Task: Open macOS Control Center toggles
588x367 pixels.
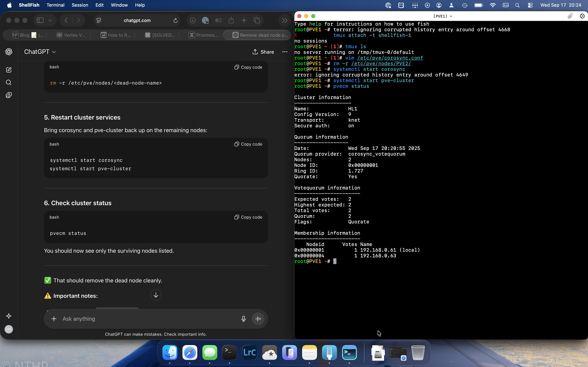Action: (530, 5)
